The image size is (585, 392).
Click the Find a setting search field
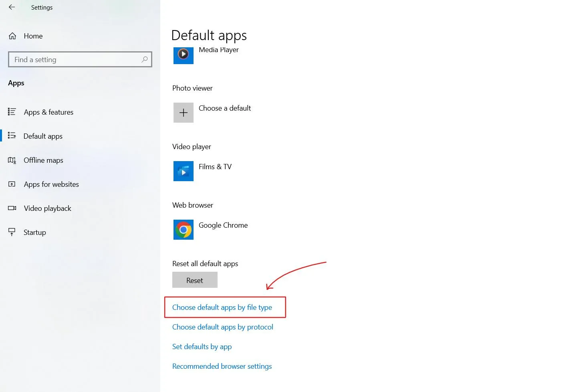click(72, 59)
